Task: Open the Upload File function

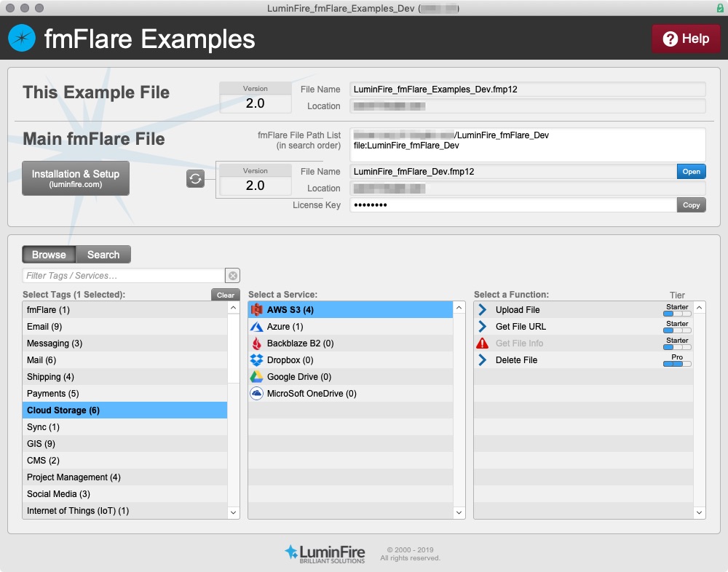Action: point(584,310)
